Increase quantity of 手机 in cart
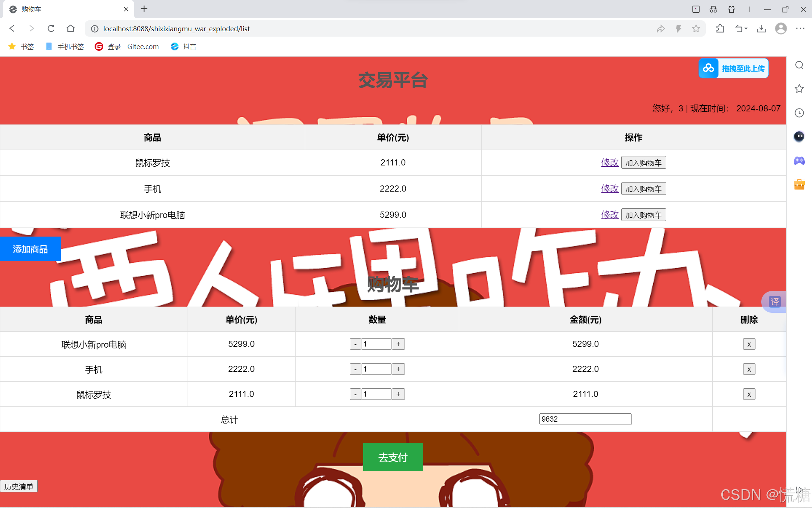This screenshot has height=508, width=812. point(398,369)
